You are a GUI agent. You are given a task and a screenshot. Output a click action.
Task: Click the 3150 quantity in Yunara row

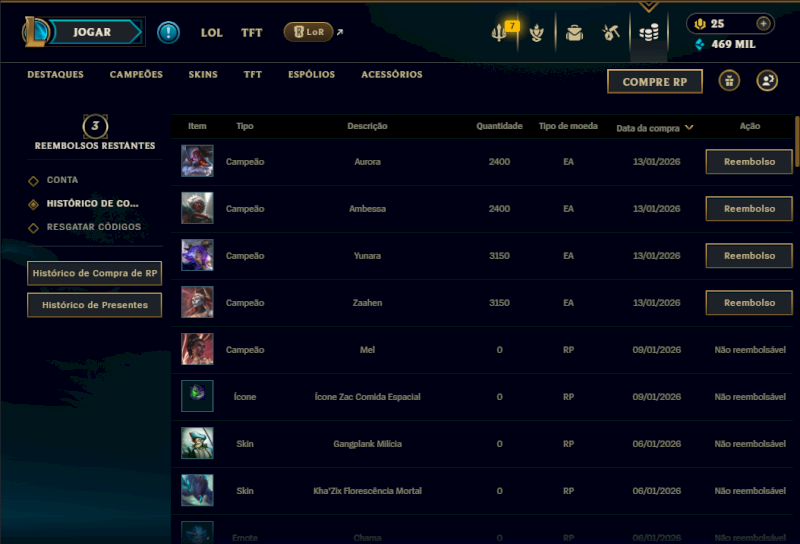(x=499, y=256)
